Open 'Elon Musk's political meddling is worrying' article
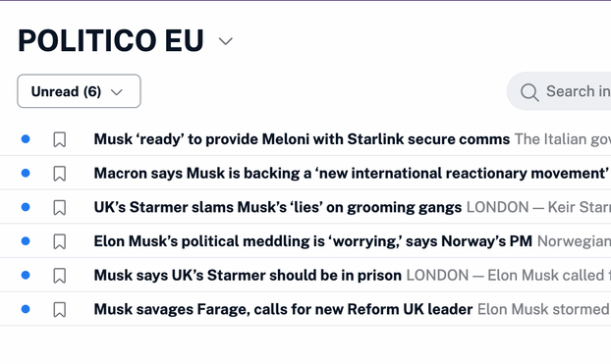Image resolution: width=611 pixels, height=364 pixels. click(x=313, y=241)
